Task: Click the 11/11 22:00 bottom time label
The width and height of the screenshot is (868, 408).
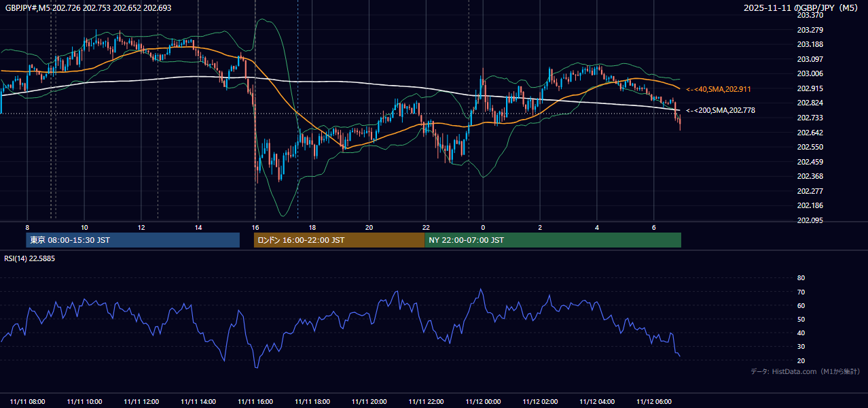Action: [426, 402]
